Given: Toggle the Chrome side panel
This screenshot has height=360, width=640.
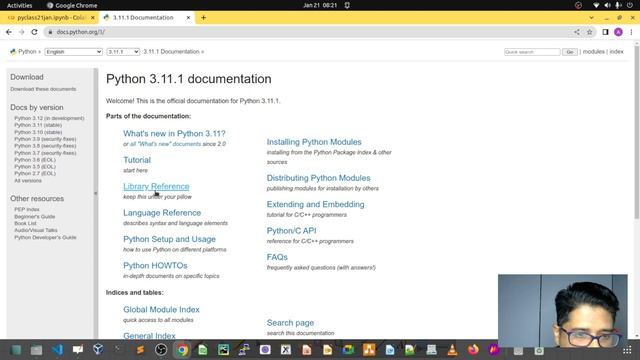Looking at the screenshot, I should coord(605,32).
